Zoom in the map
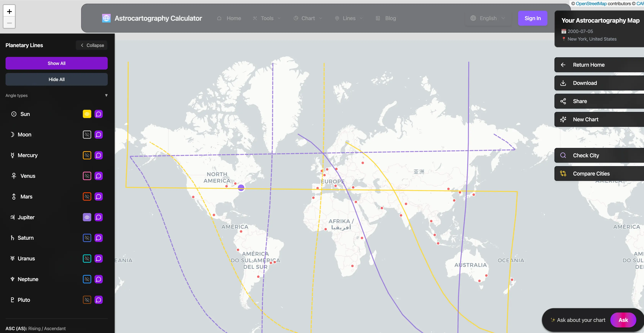Screen dimensions: 644x333 9,11
